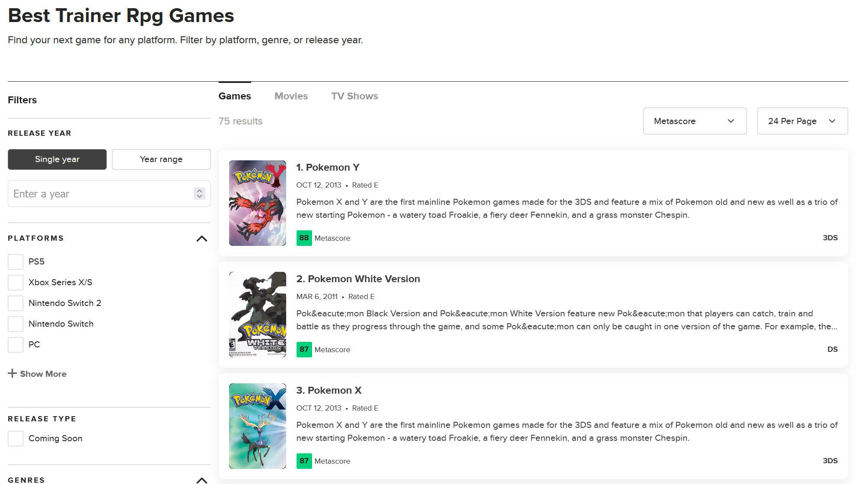The image size is (868, 484).
Task: Click the year input stepper arrows
Action: (x=199, y=194)
